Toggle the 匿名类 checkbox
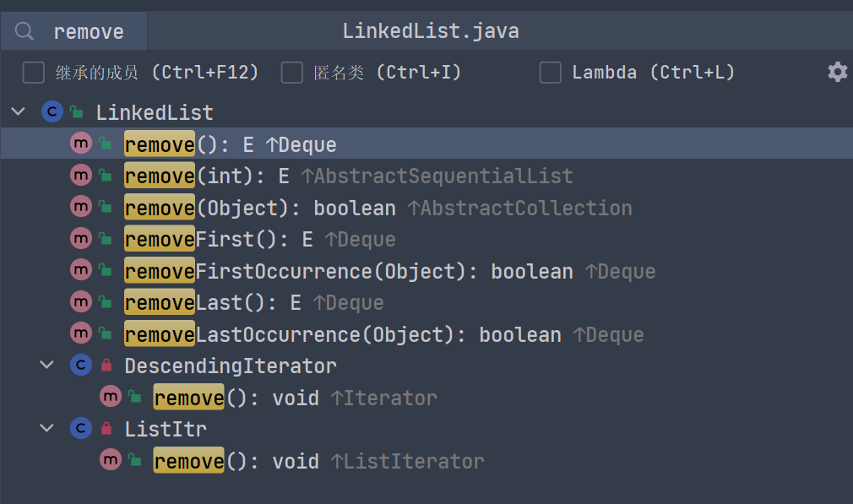The width and height of the screenshot is (853, 504). (x=292, y=73)
